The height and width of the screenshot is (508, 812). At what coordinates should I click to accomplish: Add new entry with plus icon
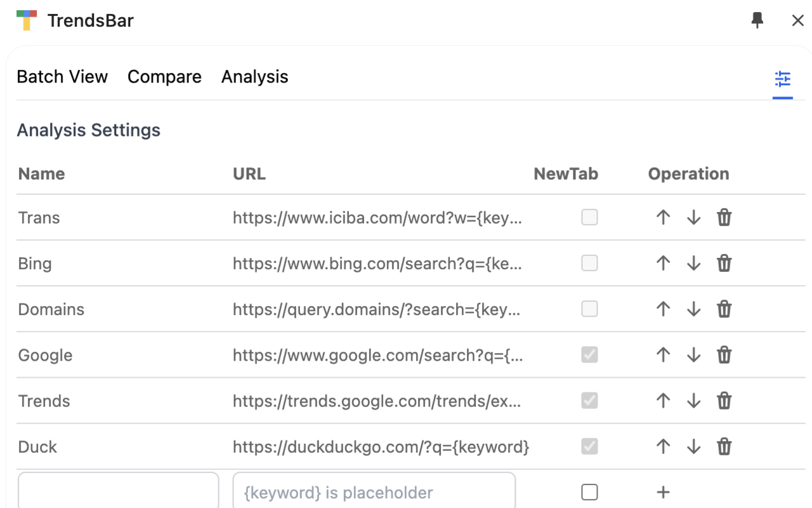coord(663,492)
